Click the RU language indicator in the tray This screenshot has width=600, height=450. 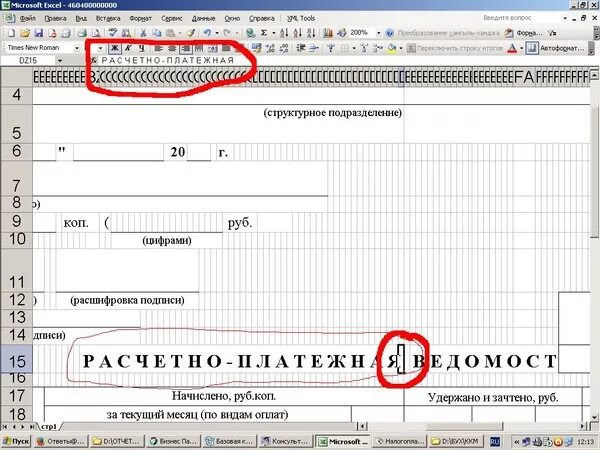[x=495, y=441]
